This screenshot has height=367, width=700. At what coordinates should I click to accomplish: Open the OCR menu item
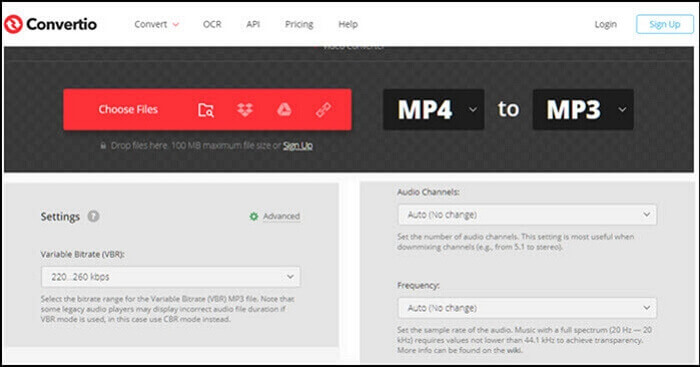pyautogui.click(x=212, y=24)
